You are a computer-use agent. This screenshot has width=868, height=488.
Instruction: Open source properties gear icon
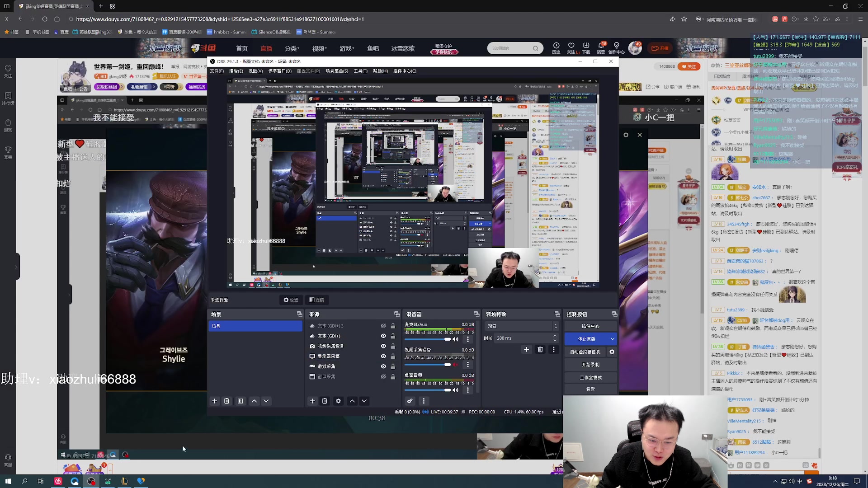[338, 401]
